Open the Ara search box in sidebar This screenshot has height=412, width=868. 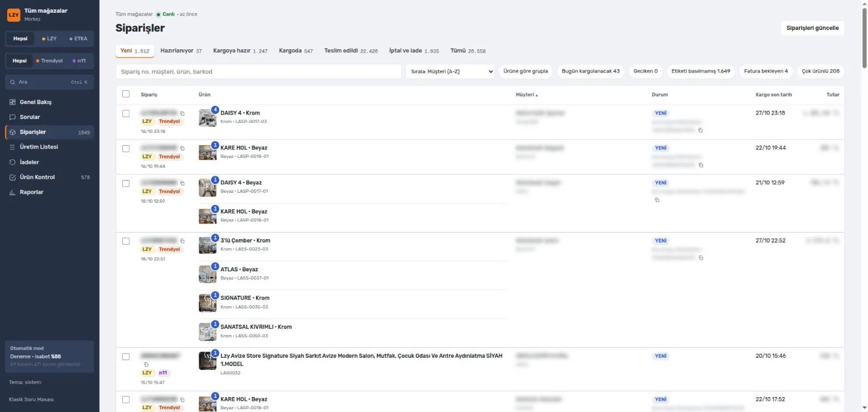click(x=49, y=82)
